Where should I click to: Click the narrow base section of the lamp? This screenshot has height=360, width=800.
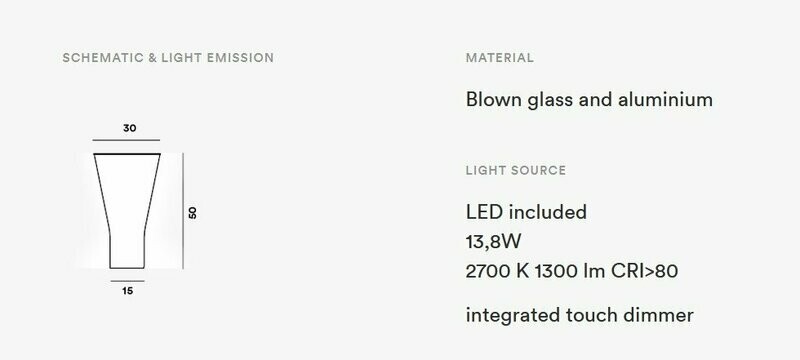127,250
